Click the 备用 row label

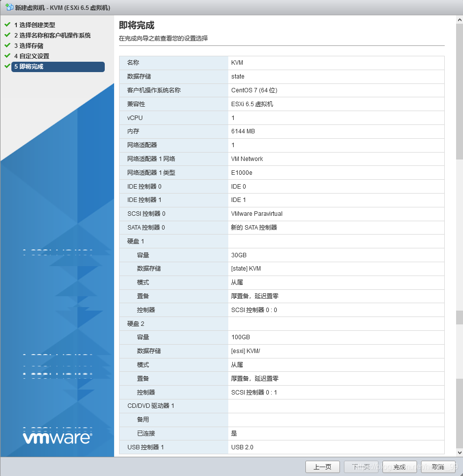pyautogui.click(x=143, y=420)
